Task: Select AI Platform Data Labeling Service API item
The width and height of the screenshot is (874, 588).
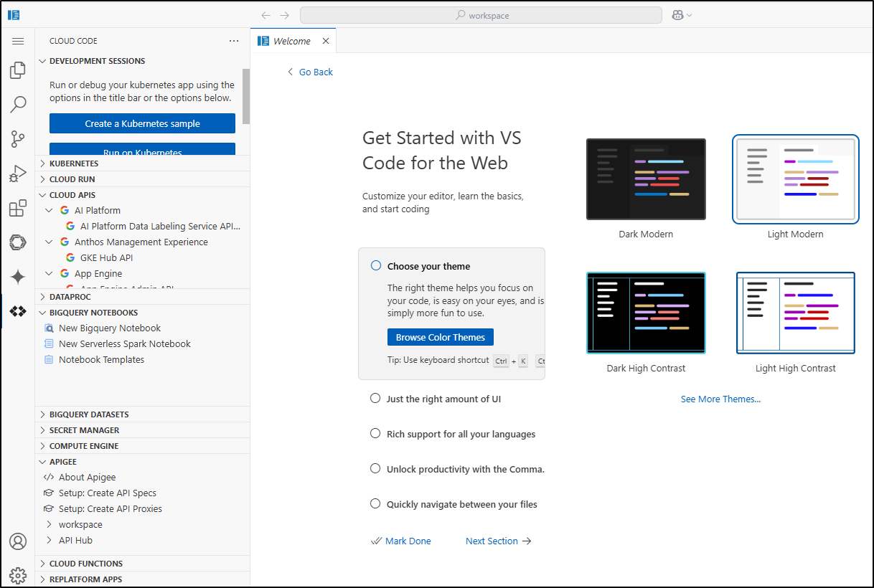Action: [161, 227]
